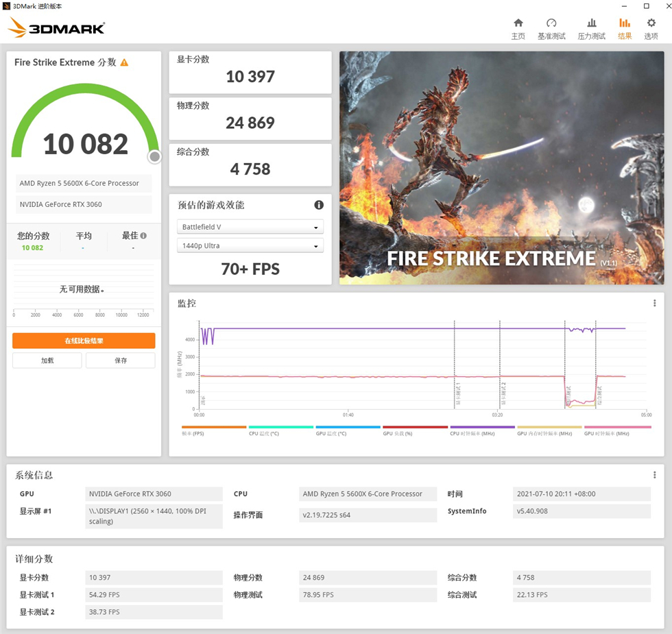Click the 显卡分数 10 397 score card
The width and height of the screenshot is (672, 634).
click(250, 73)
